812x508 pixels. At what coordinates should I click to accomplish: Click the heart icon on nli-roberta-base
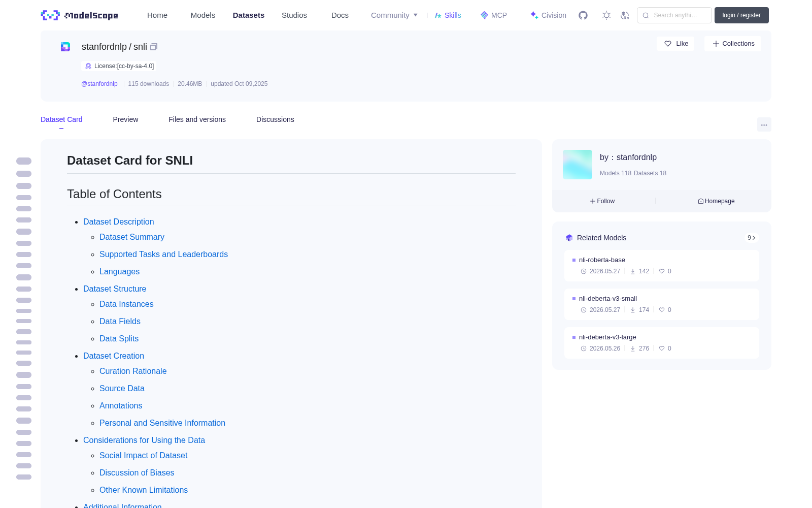(662, 271)
